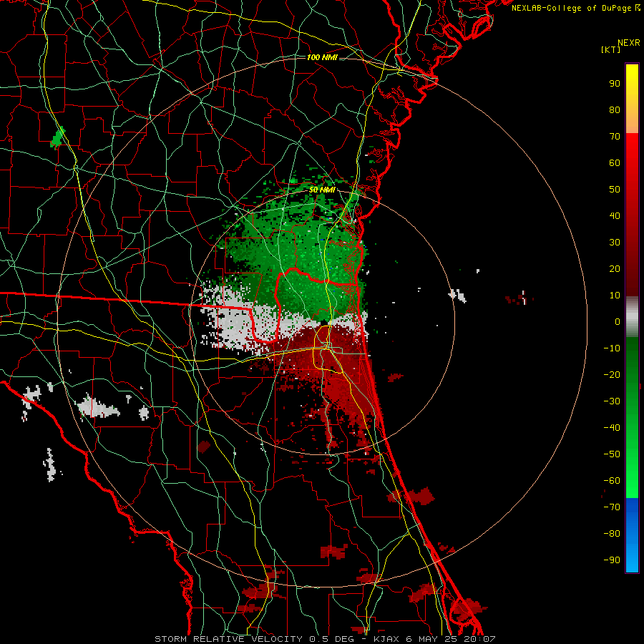The image size is (644, 644).
Task: Click the NEXR label above the color scale
Action: click(x=629, y=43)
